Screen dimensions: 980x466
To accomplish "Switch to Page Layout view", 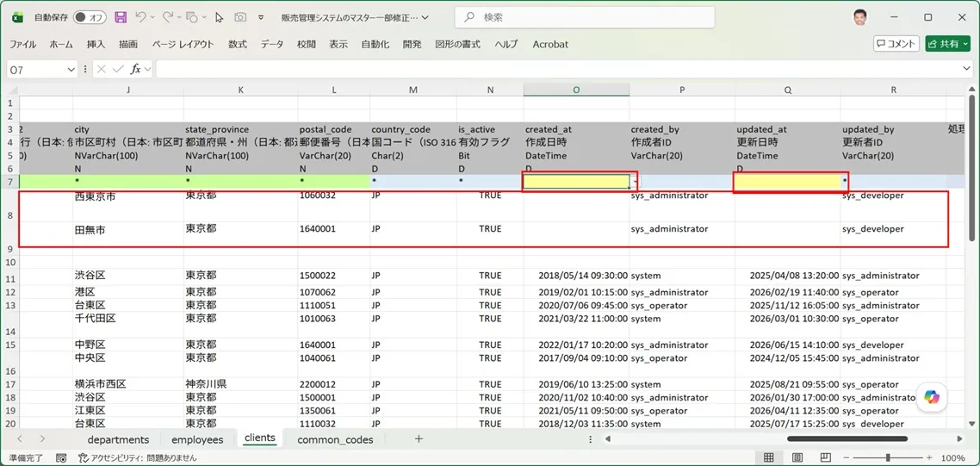I will tap(797, 457).
